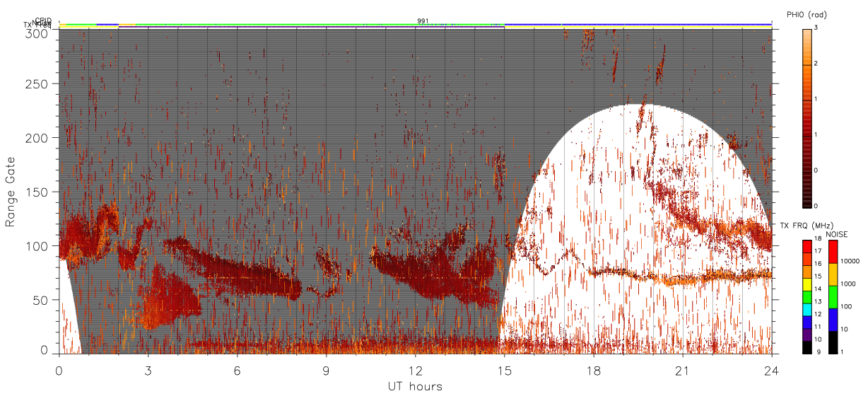
Task: Click the 'Range Gate' y-axis title
Action: click(x=11, y=191)
